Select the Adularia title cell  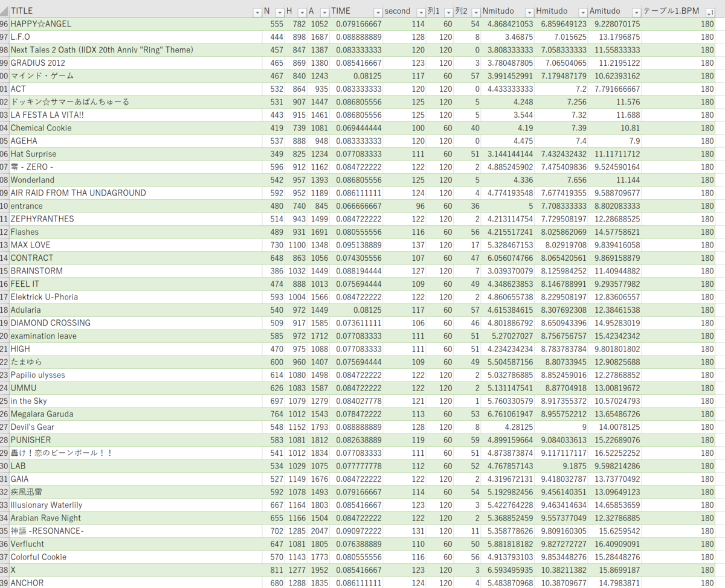tap(135, 310)
